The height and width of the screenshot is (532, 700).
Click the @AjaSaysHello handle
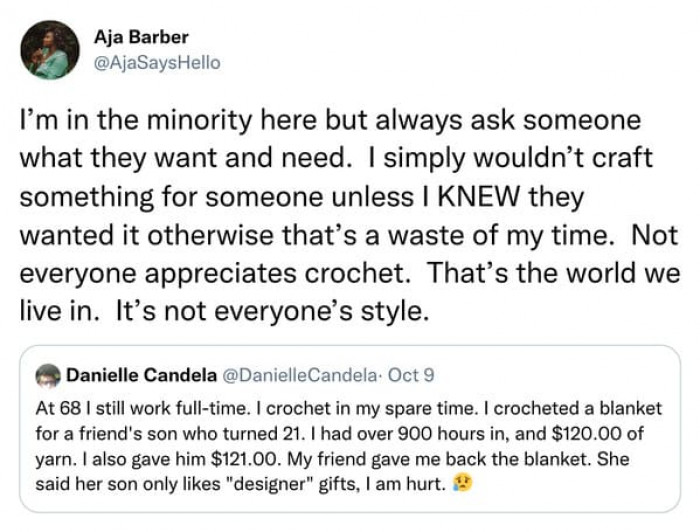[x=157, y=62]
